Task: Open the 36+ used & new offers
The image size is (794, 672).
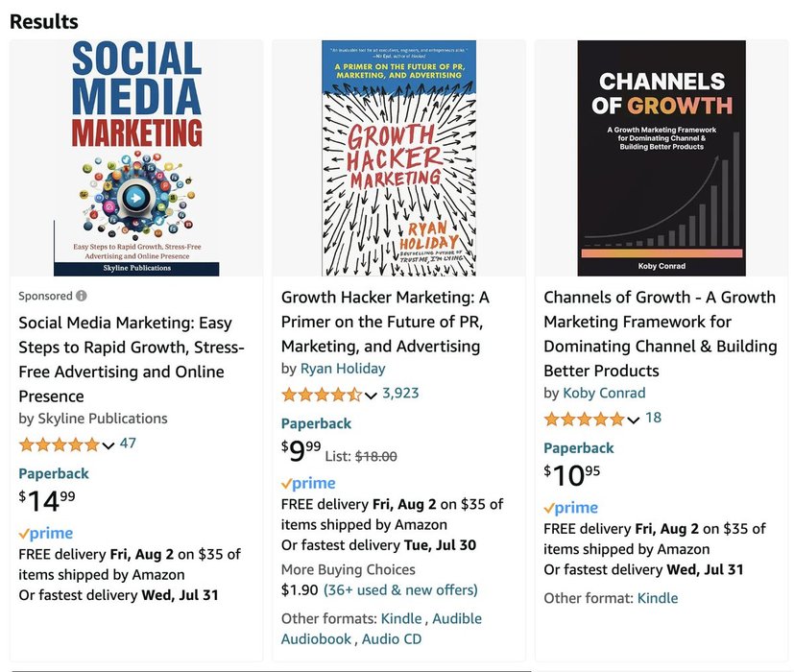Action: (x=400, y=589)
